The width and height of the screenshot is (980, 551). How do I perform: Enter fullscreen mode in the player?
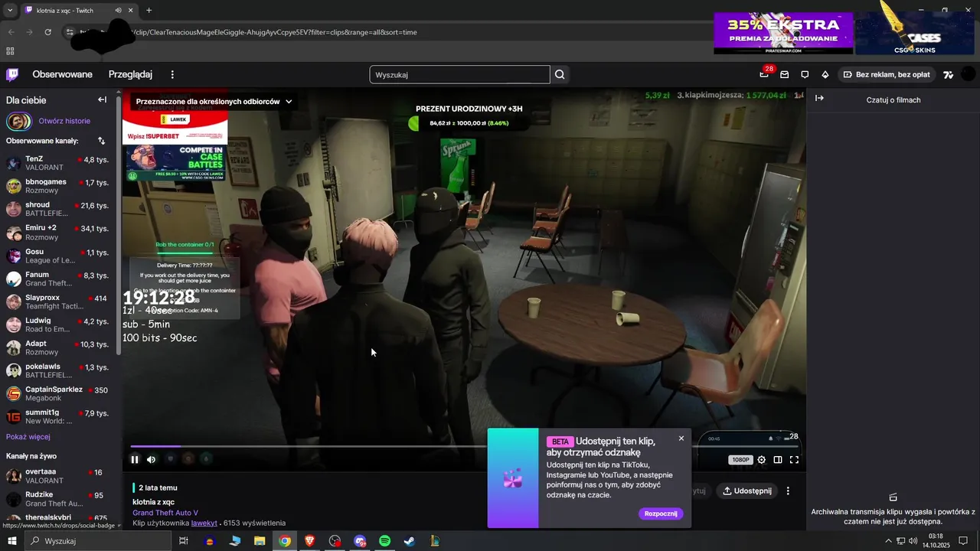tap(794, 460)
